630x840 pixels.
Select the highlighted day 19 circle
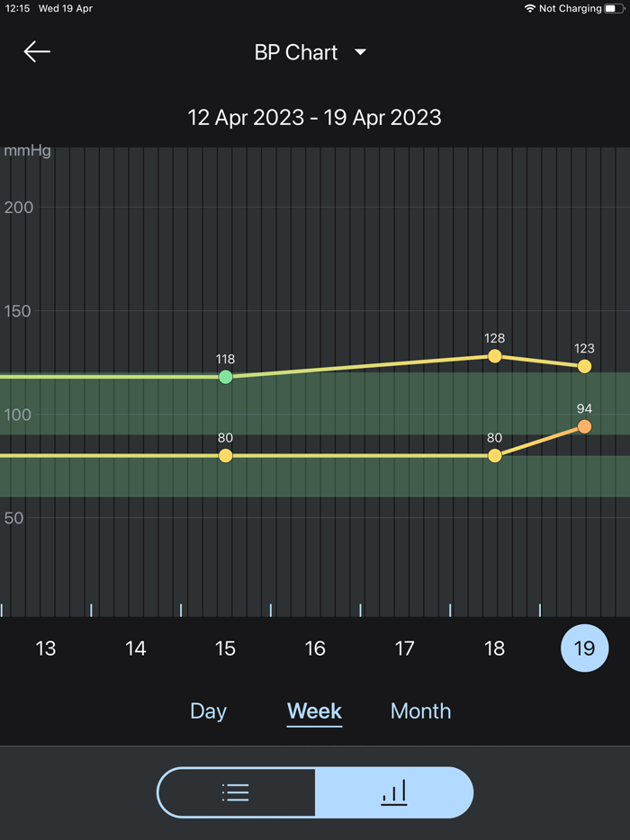584,648
